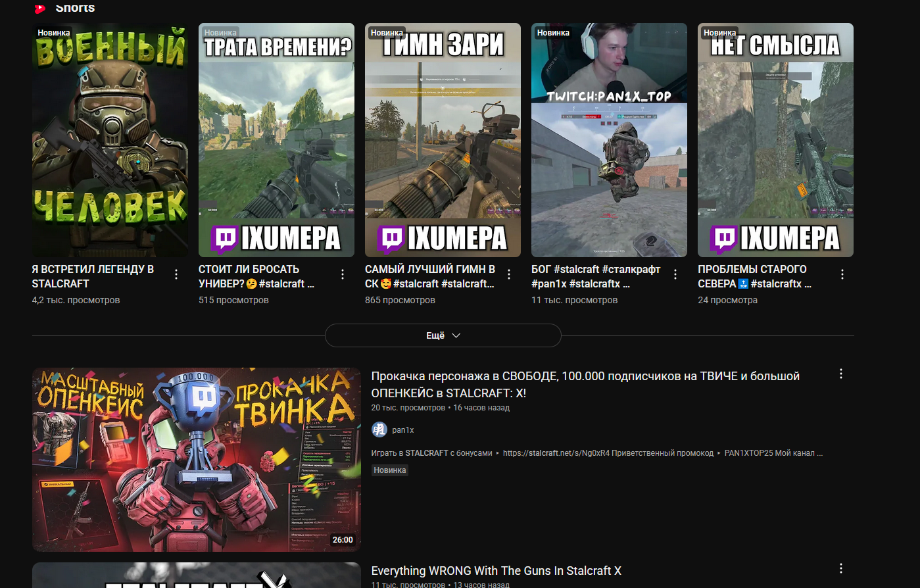Open more actions for 'Прокачка персонажа' video
This screenshot has width=920, height=588.
tap(840, 374)
